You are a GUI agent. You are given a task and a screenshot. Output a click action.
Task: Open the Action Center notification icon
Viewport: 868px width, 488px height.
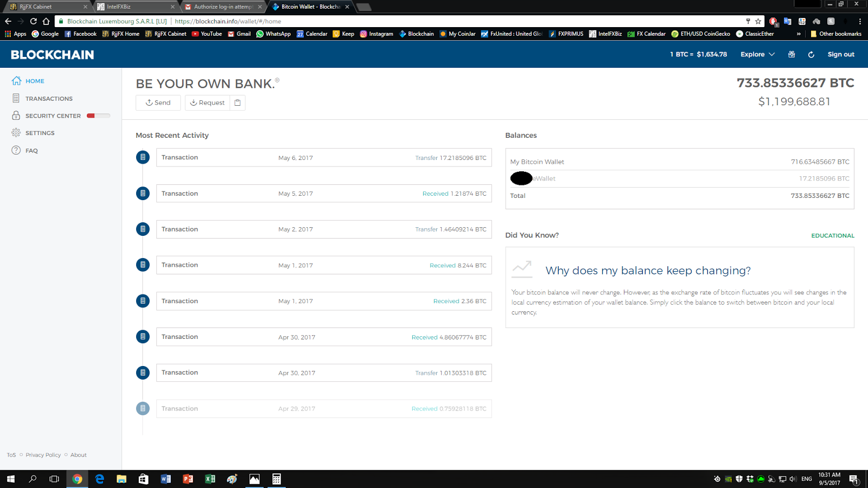pyautogui.click(x=853, y=479)
